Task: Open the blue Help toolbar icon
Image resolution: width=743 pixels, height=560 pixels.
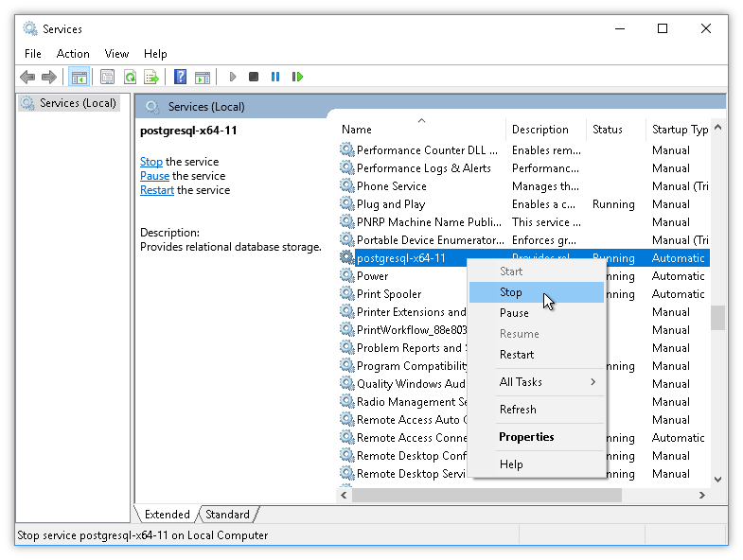Action: tap(180, 77)
